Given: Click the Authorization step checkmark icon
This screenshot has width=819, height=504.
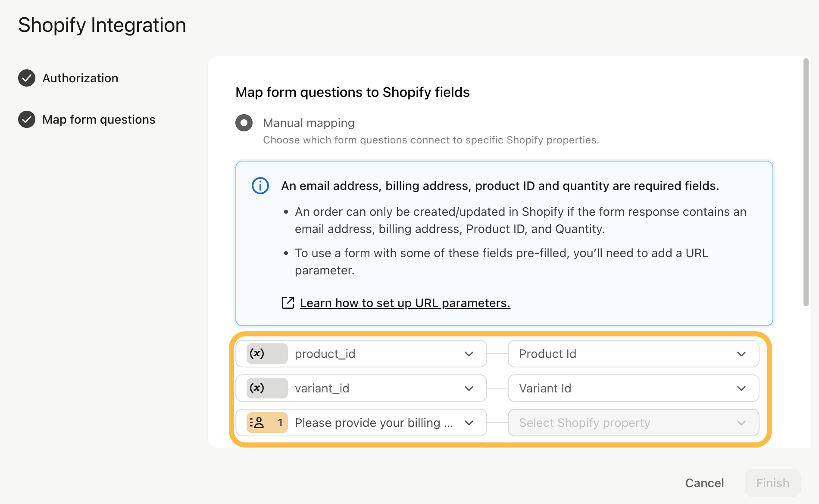Looking at the screenshot, I should [x=27, y=78].
